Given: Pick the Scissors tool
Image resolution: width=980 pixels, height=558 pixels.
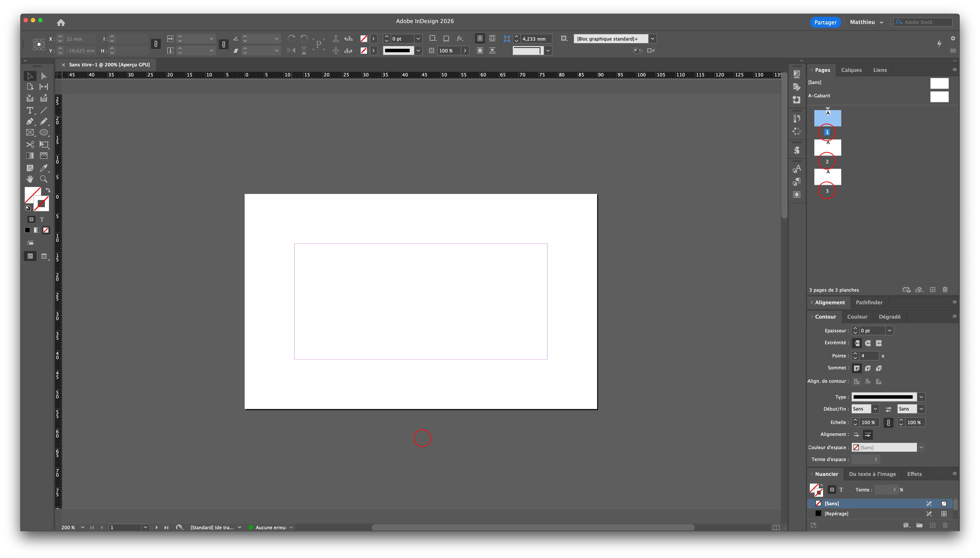Looking at the screenshot, I should pos(30,144).
